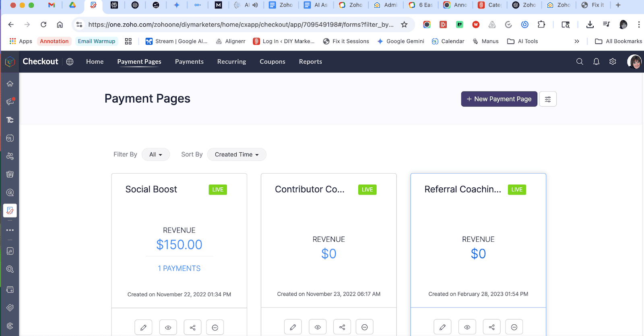Open the Email Warmup bookmark
The image size is (644, 336).
tap(97, 41)
